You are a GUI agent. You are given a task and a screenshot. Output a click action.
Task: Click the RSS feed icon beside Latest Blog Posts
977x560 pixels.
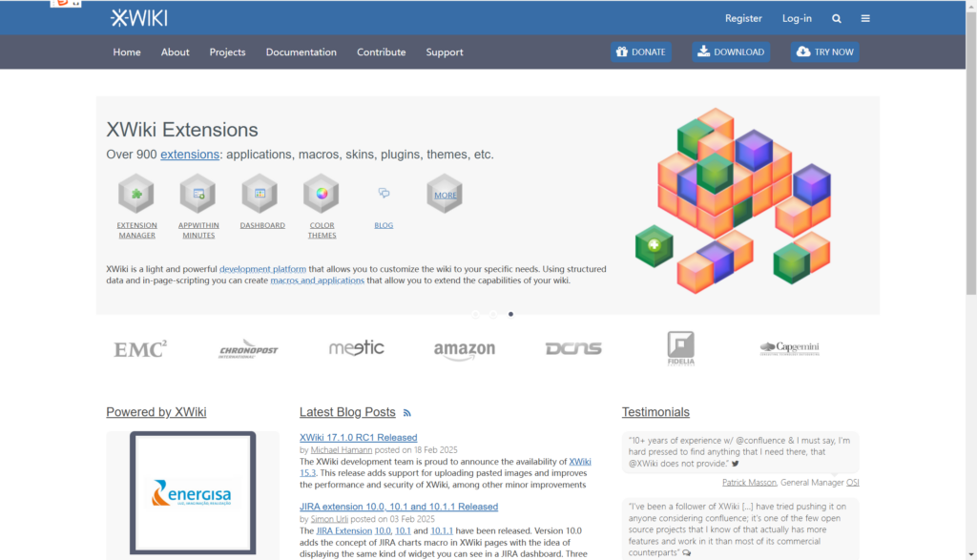coord(407,413)
